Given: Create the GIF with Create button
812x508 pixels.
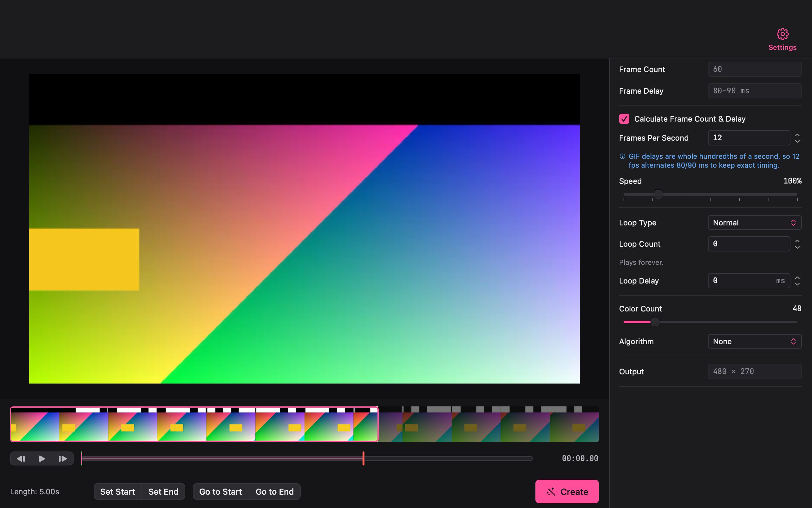Looking at the screenshot, I should [567, 491].
